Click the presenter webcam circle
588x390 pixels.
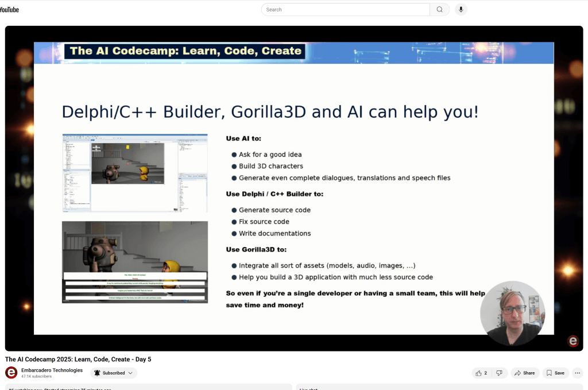tap(513, 314)
